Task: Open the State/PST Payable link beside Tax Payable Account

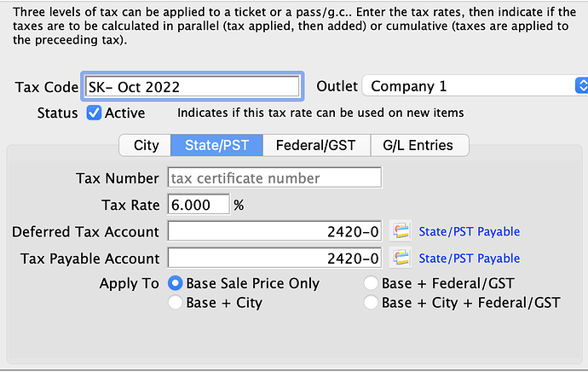Action: coord(470,259)
